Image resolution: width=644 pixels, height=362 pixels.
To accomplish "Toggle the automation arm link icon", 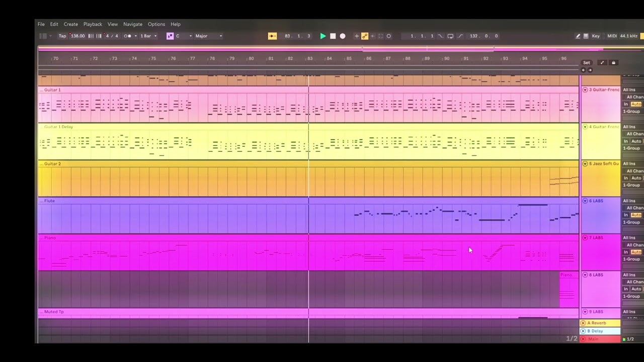I will click(x=365, y=36).
